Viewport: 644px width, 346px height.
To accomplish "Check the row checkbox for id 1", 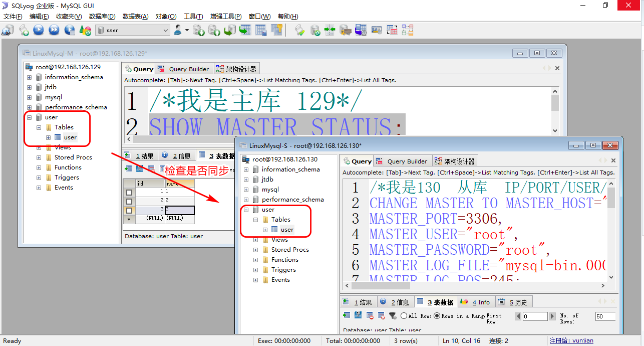I will tap(130, 192).
